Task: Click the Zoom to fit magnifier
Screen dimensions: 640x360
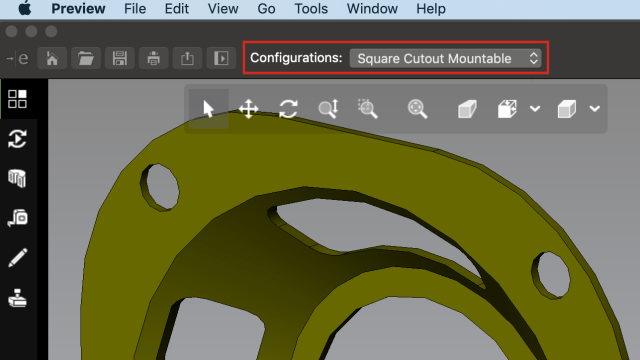Action: tap(417, 109)
